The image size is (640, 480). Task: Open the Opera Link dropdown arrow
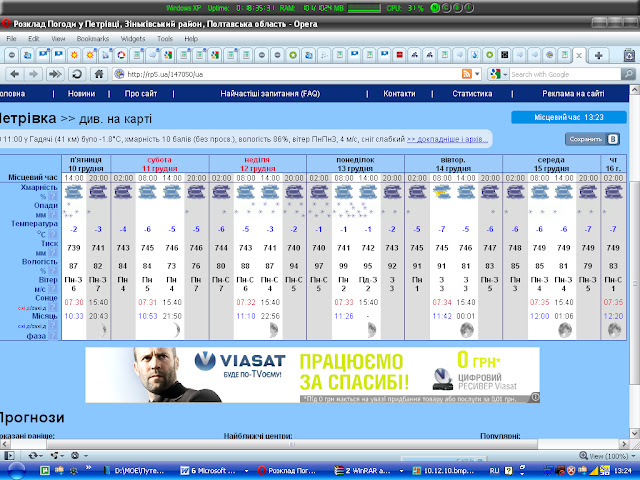tap(42, 456)
